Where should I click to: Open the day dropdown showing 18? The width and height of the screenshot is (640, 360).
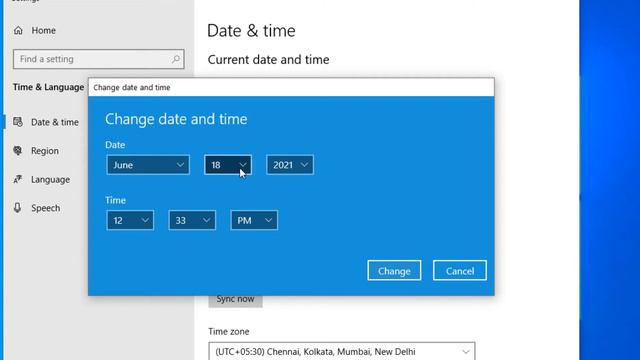228,165
